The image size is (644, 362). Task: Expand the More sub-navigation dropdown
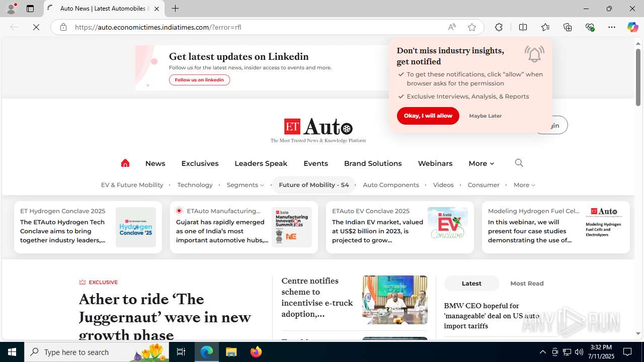(x=524, y=185)
